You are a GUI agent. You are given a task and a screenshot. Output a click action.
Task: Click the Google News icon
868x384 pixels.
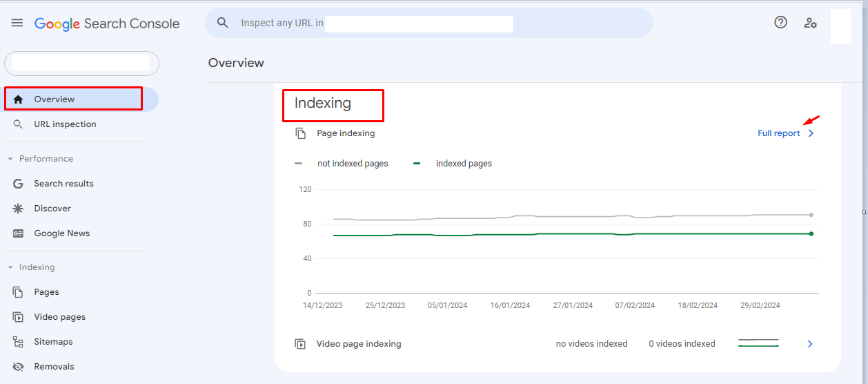[19, 233]
